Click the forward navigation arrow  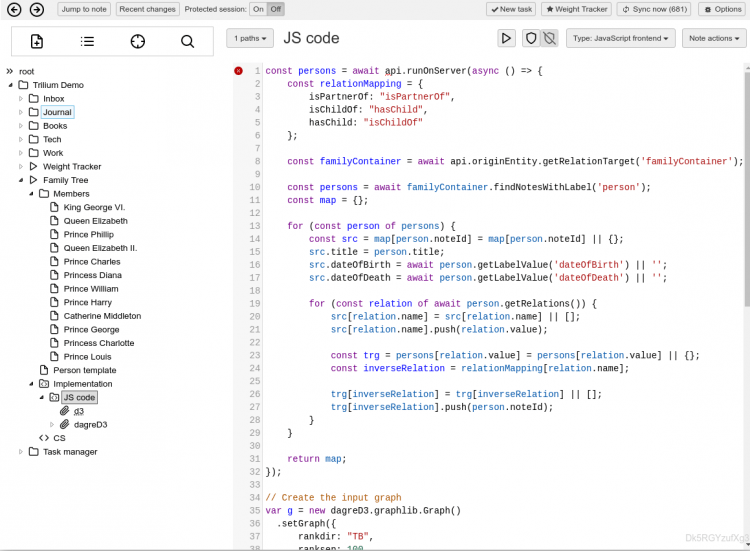point(36,9)
